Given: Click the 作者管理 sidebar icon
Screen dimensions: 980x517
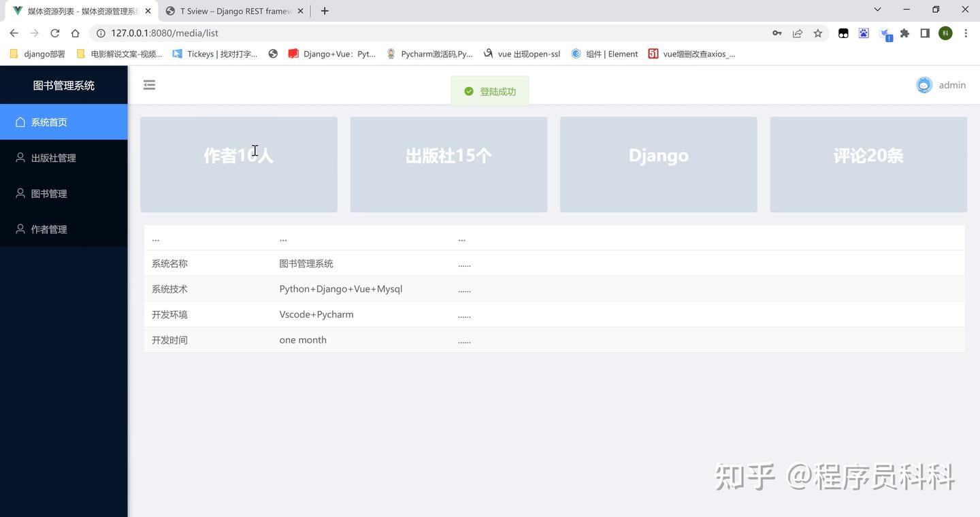Looking at the screenshot, I should click(19, 229).
